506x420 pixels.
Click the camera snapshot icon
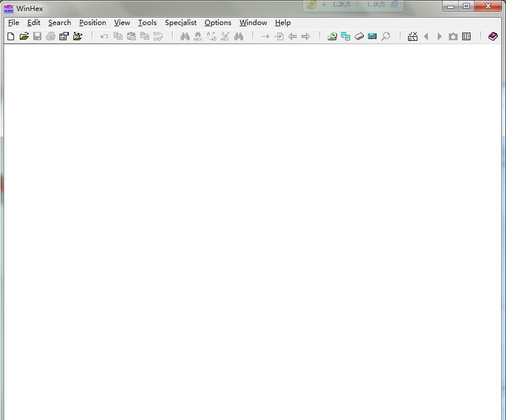click(x=453, y=36)
